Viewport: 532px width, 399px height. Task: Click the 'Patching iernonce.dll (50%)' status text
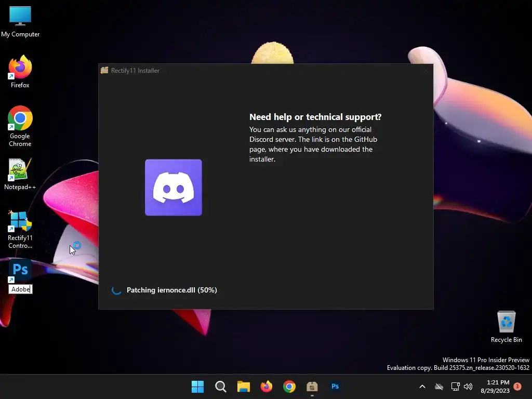[x=171, y=290]
